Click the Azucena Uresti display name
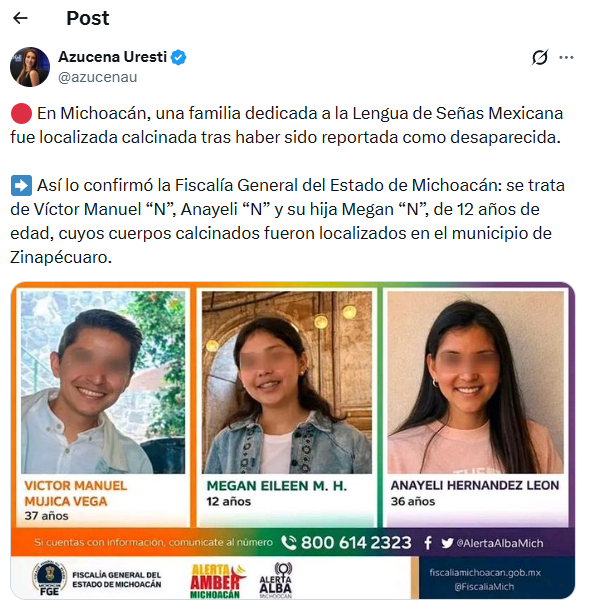Image resolution: width=592 pixels, height=613 pixels. click(x=113, y=57)
